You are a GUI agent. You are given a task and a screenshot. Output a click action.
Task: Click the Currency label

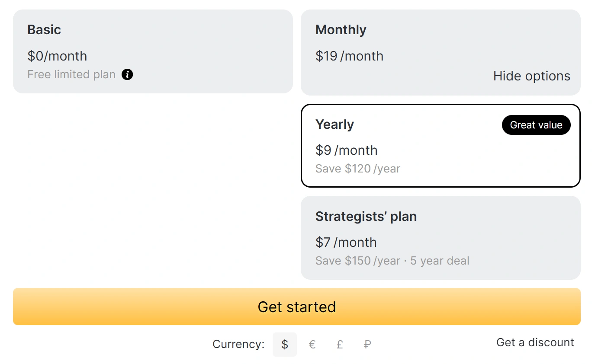pyautogui.click(x=238, y=345)
